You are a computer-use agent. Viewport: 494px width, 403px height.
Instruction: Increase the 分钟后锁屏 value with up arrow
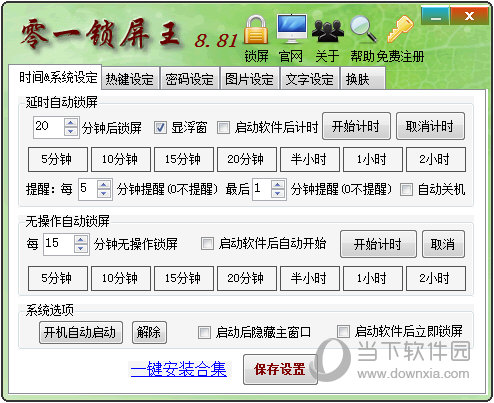[71, 123]
